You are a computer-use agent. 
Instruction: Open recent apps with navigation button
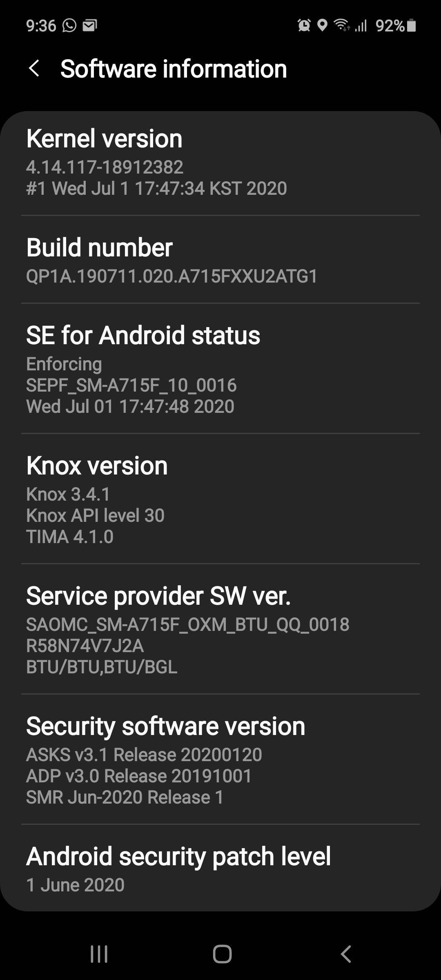coord(99,954)
